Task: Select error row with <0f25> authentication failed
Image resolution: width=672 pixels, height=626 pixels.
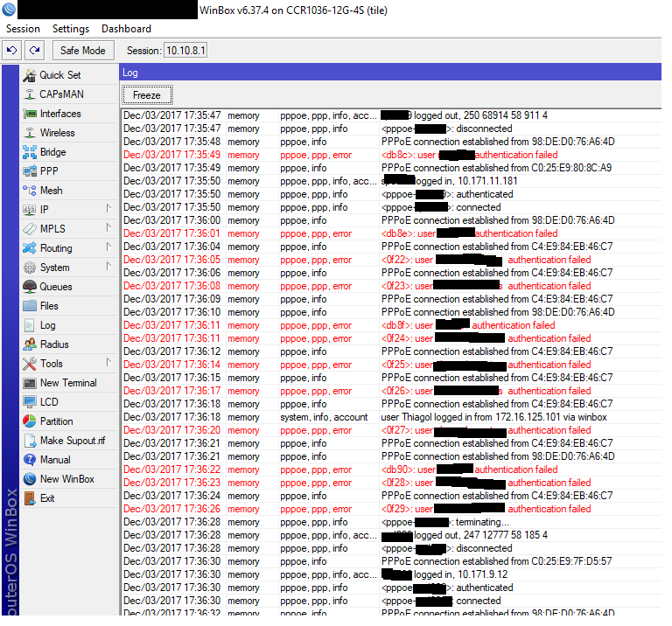Action: [392, 365]
